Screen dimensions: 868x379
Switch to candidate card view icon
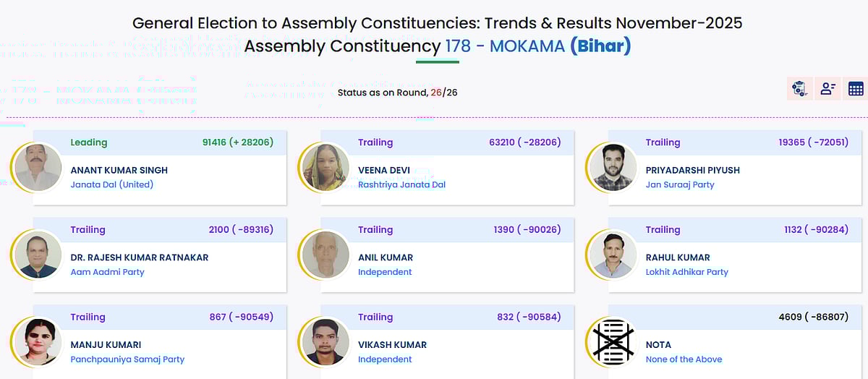click(827, 89)
